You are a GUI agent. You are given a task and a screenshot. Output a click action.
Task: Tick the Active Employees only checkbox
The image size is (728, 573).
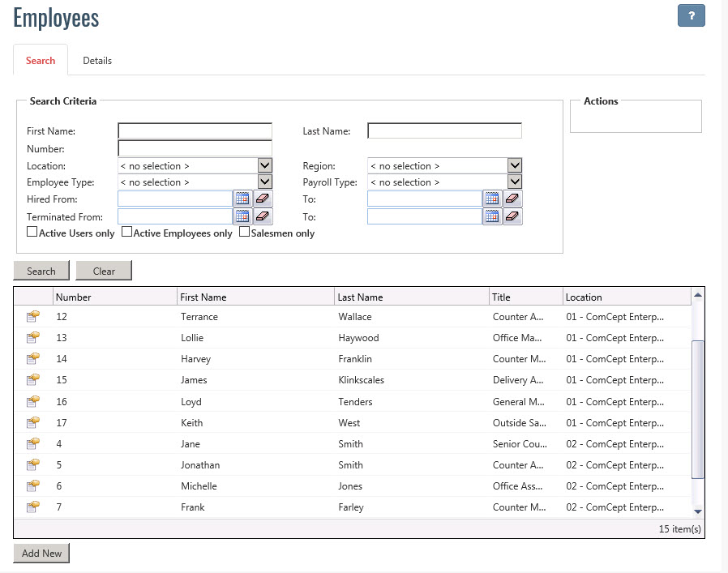click(x=126, y=232)
